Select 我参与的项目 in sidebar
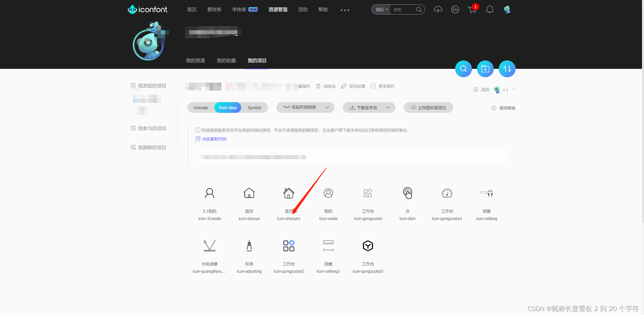Screen dimensions: 644x315 click(149, 128)
